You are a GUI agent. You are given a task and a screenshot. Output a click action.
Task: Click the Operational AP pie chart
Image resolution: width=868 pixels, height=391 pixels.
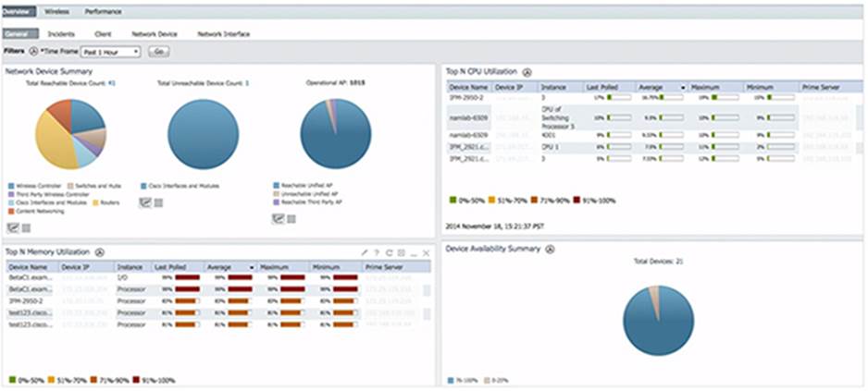point(336,134)
